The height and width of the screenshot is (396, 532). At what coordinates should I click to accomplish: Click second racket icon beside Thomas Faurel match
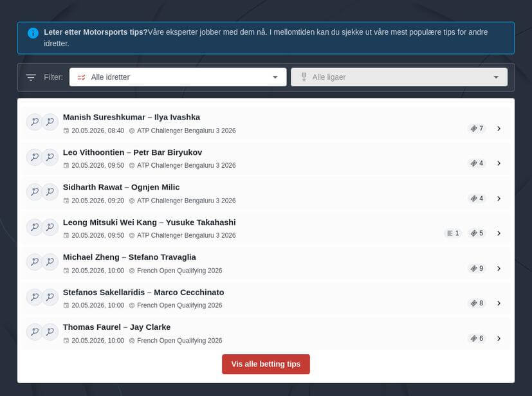click(50, 332)
